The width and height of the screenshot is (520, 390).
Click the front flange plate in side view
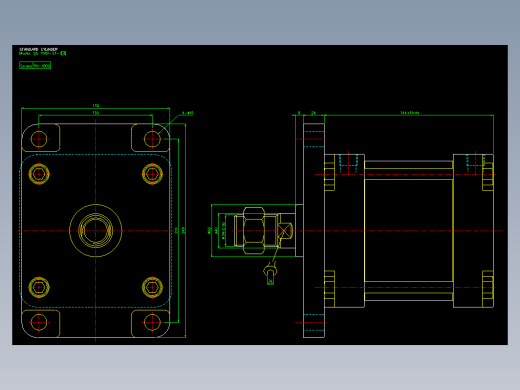(x=314, y=231)
